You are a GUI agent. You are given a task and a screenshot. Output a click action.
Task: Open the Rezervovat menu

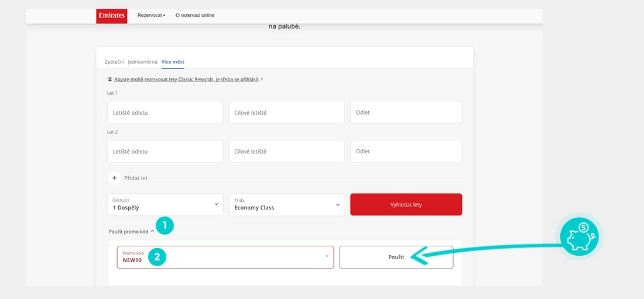(151, 16)
